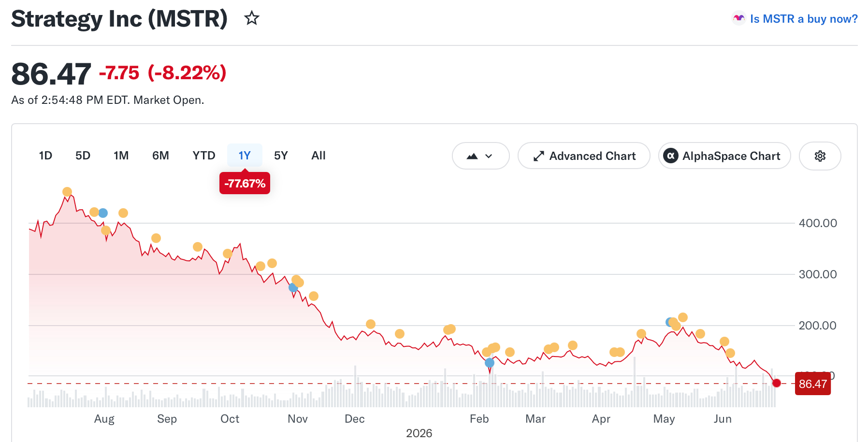Click the May month label

pyautogui.click(x=664, y=419)
